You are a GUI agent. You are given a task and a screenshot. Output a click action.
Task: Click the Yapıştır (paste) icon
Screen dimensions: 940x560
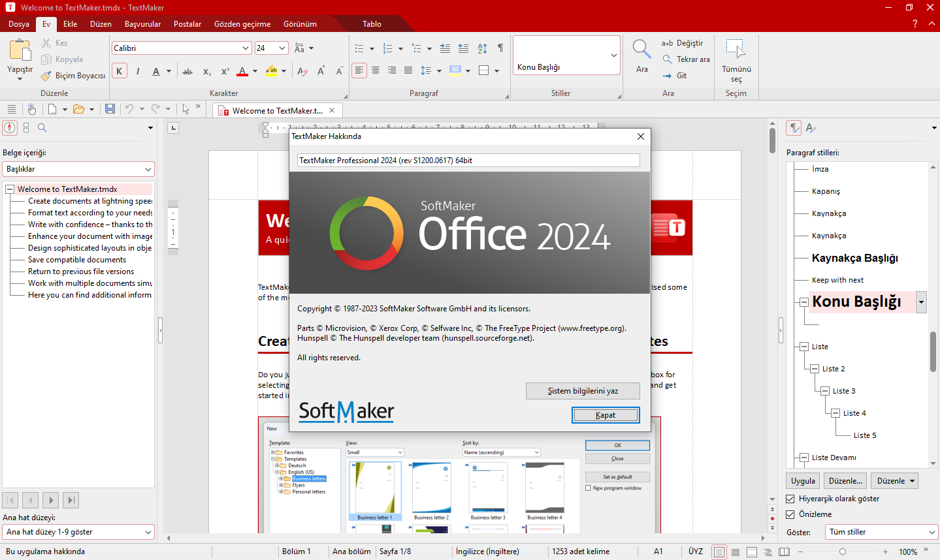coord(20,50)
